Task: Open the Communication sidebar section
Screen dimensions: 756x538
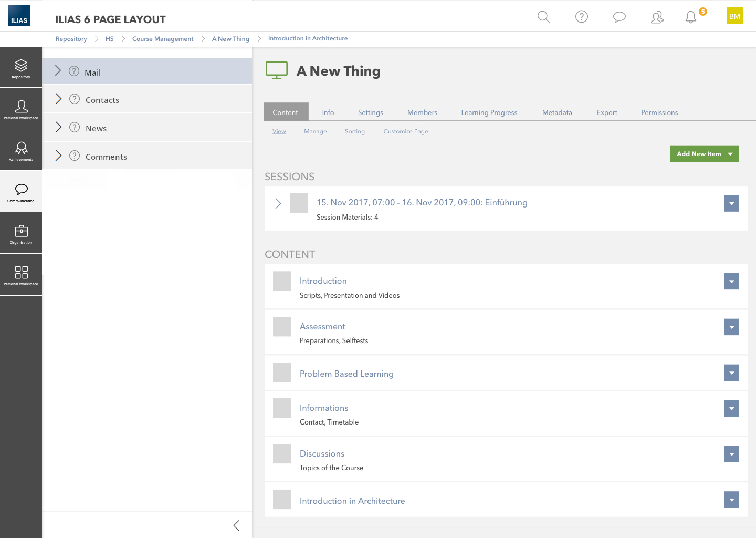Action: click(21, 192)
